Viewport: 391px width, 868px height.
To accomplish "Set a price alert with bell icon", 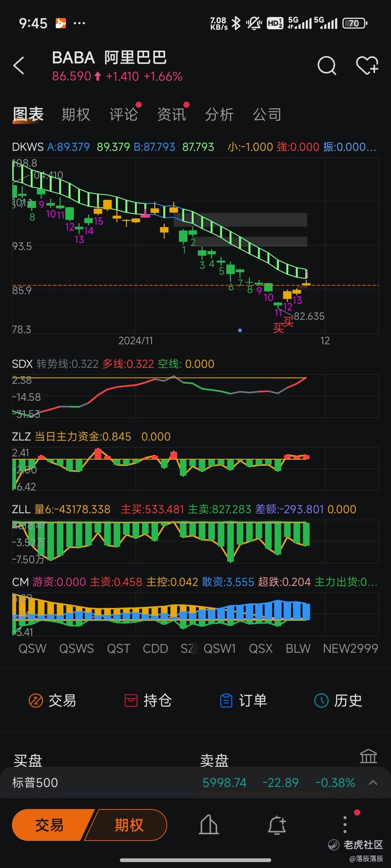I will coord(277,825).
